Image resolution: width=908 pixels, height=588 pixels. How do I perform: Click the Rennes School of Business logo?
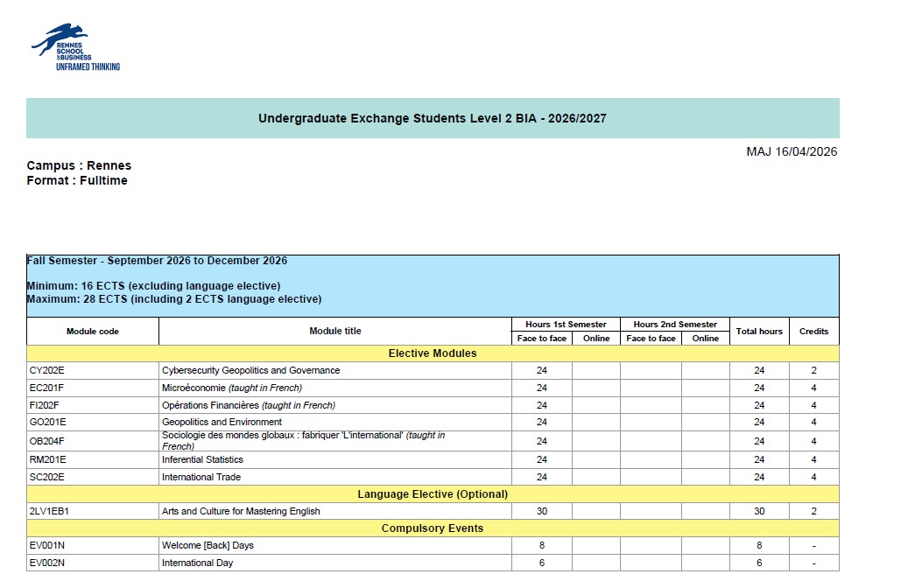coord(76,47)
